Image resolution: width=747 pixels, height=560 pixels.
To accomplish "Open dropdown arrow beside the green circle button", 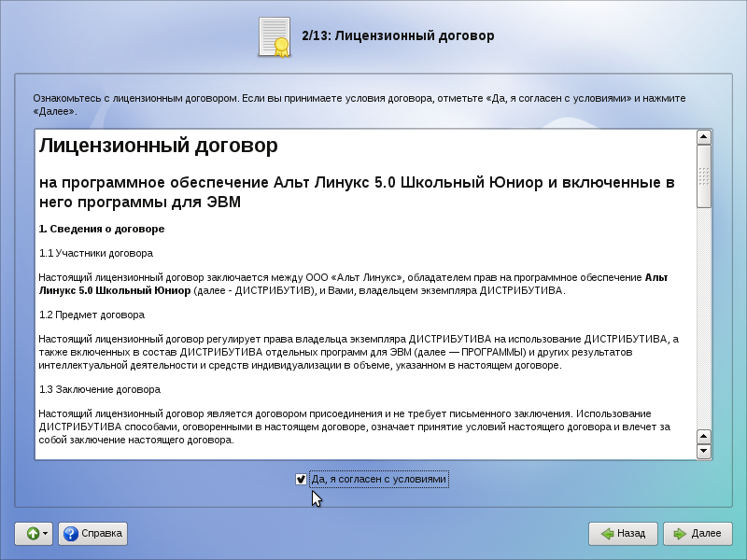I will 46,534.
